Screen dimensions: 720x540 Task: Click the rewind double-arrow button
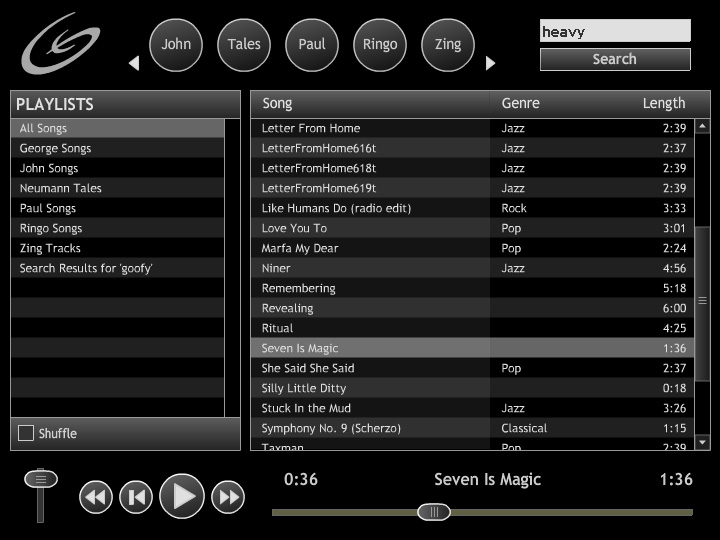pyautogui.click(x=96, y=497)
